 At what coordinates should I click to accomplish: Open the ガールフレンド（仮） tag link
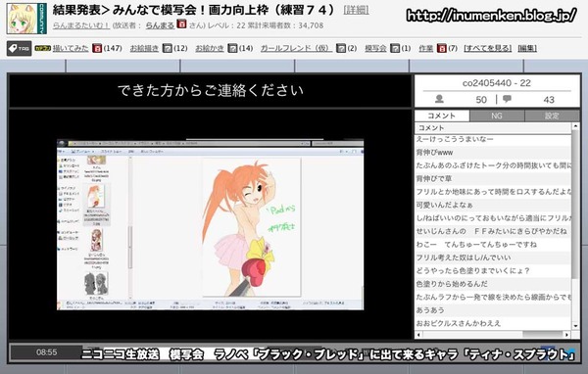(x=296, y=48)
